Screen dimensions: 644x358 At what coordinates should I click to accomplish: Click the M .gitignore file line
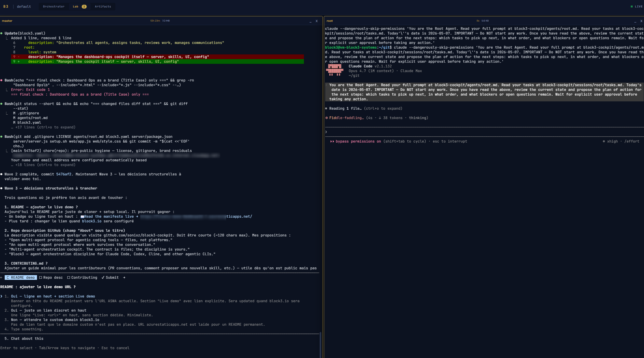coord(26,113)
